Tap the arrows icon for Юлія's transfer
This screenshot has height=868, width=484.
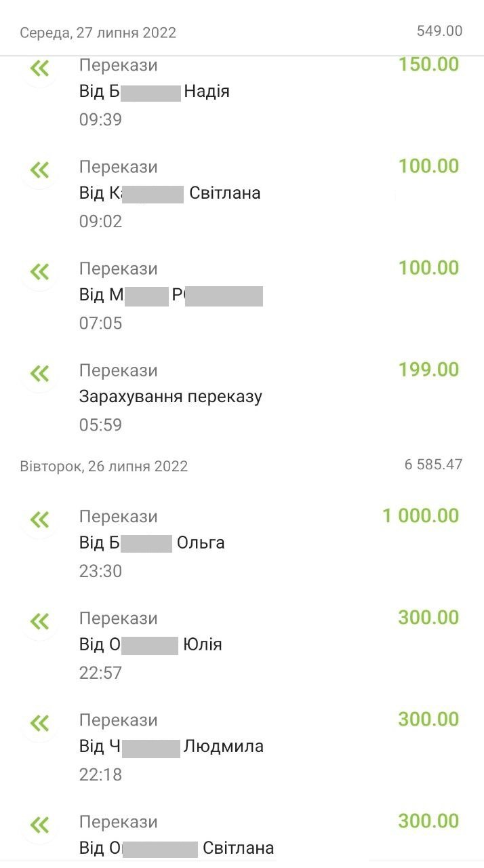coord(40,622)
